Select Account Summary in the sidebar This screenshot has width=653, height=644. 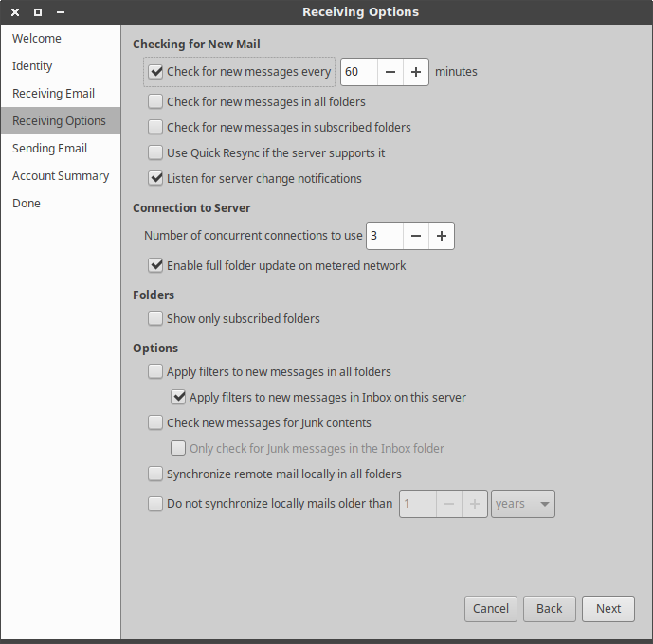tap(60, 176)
